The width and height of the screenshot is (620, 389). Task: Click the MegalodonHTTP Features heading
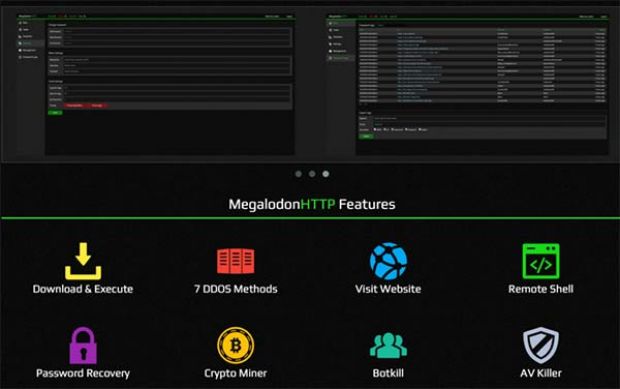coord(312,204)
